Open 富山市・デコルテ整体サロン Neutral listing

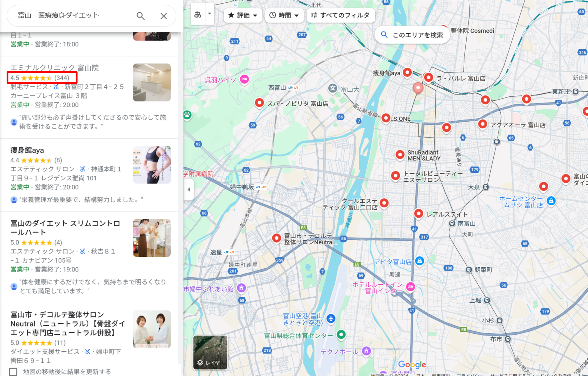(x=68, y=323)
